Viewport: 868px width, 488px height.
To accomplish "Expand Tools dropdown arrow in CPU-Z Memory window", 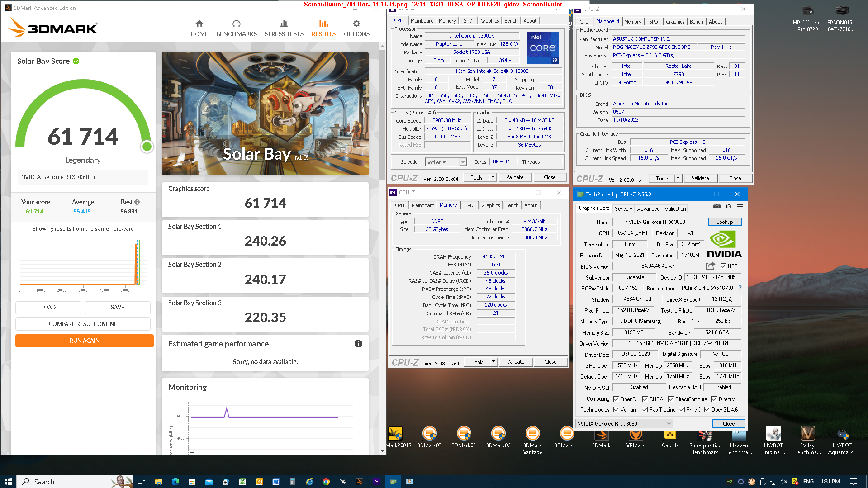I will click(x=493, y=362).
